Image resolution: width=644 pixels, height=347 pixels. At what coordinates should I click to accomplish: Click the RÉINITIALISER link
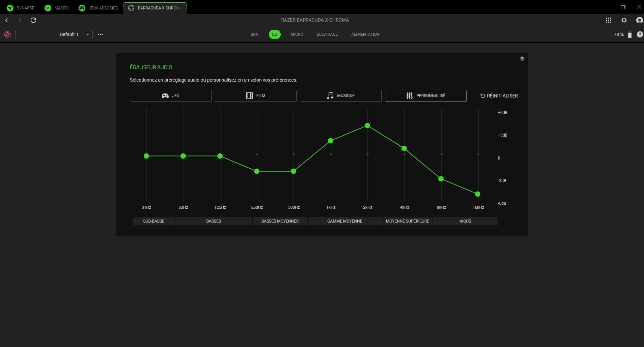coord(502,96)
